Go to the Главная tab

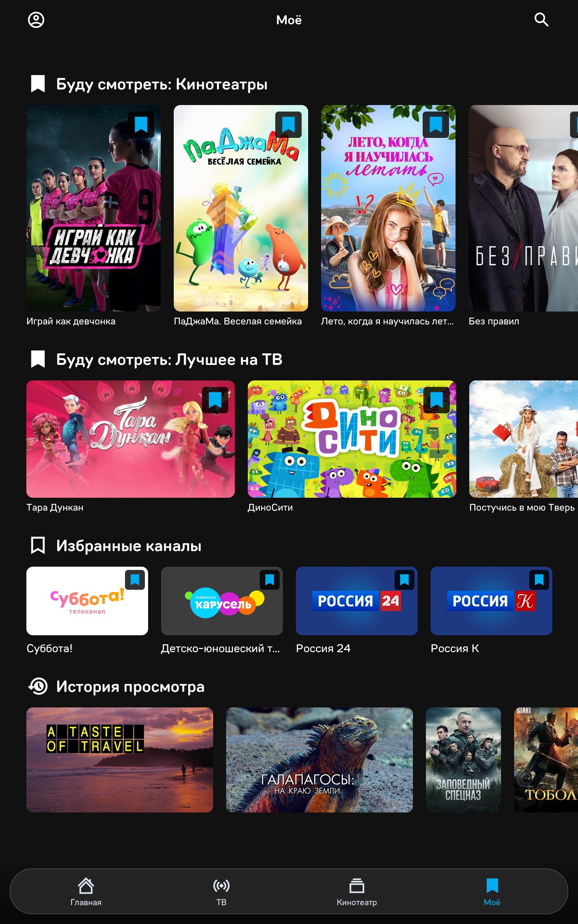pos(86,892)
